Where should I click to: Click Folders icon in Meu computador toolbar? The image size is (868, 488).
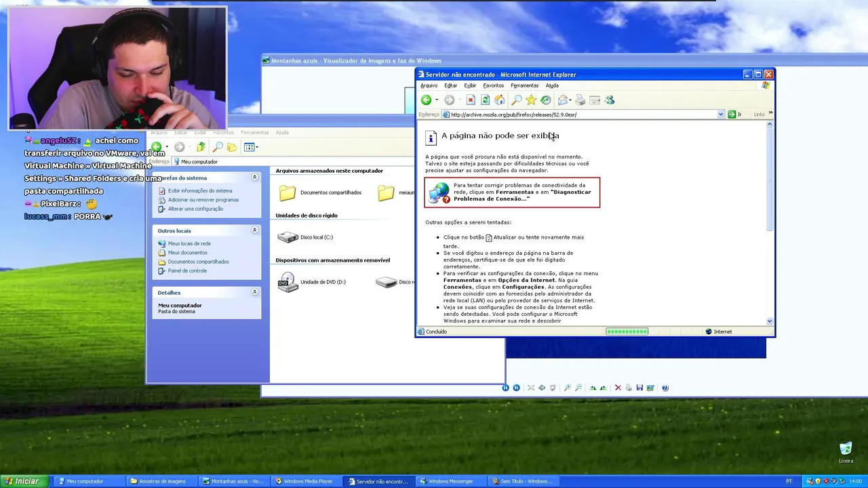point(232,147)
